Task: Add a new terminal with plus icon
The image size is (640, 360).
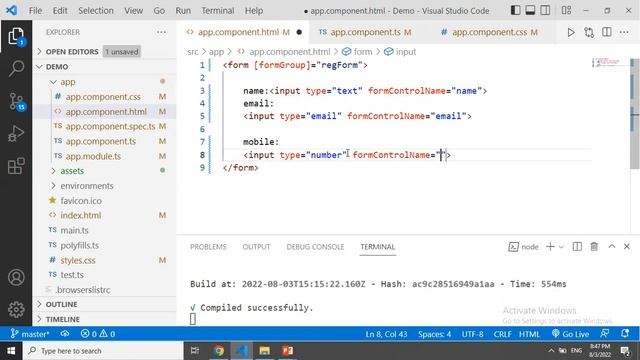Action: coord(550,247)
